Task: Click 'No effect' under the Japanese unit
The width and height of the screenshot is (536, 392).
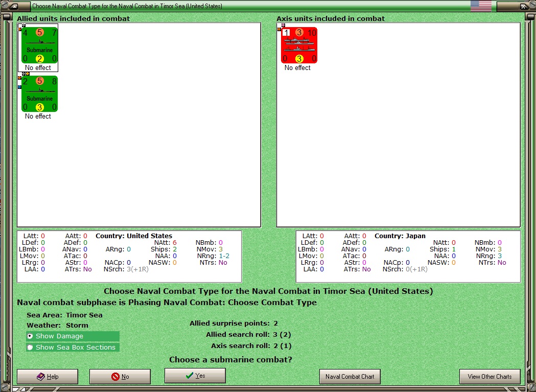Action: tap(297, 68)
